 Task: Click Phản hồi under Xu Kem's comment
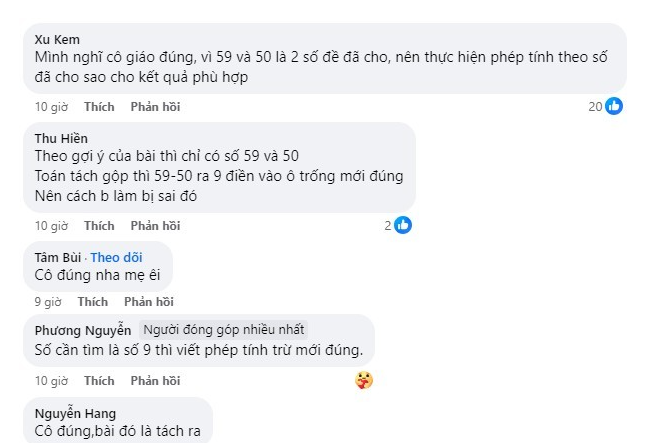point(156,107)
